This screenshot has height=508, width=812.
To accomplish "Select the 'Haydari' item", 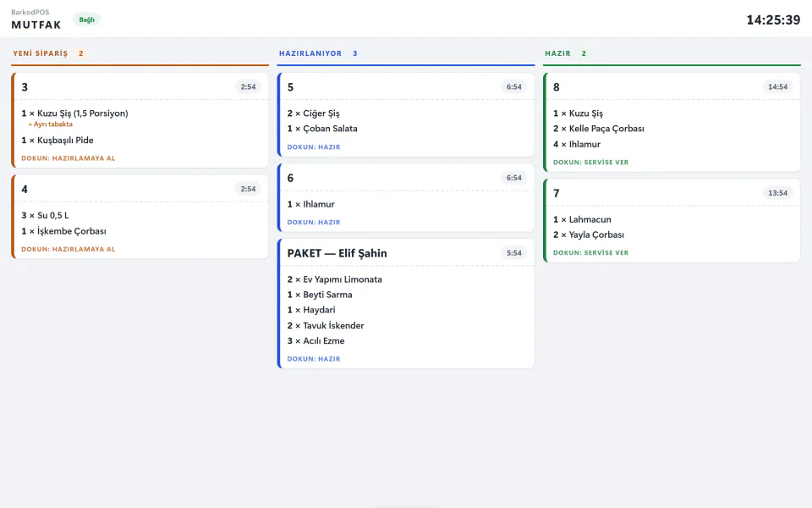I will point(311,310).
